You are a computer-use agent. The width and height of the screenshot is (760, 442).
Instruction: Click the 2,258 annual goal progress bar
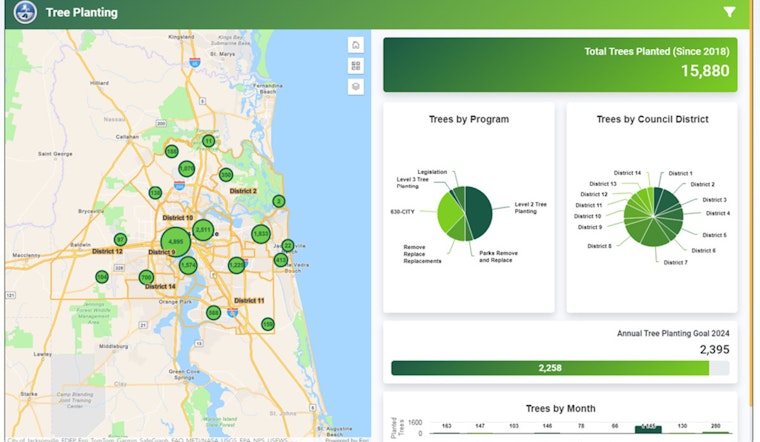click(550, 368)
